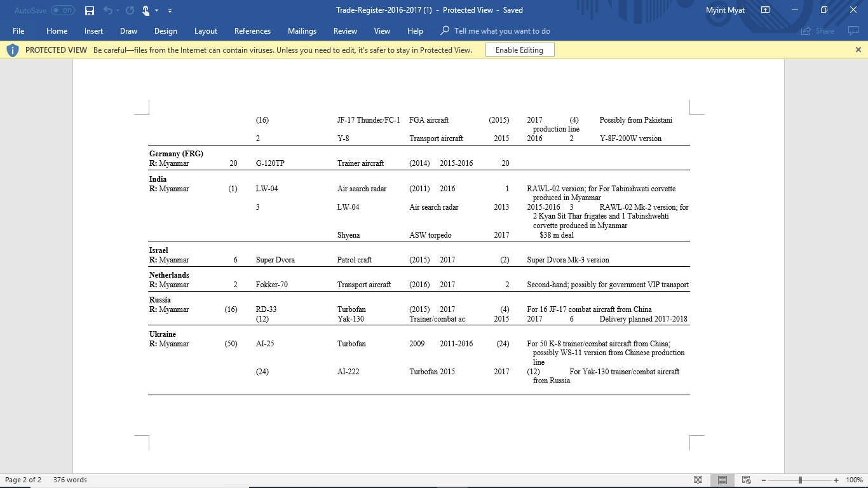Click the JF-17 Thunder/FC-1 entry
Image resolution: width=868 pixels, height=488 pixels.
point(369,120)
